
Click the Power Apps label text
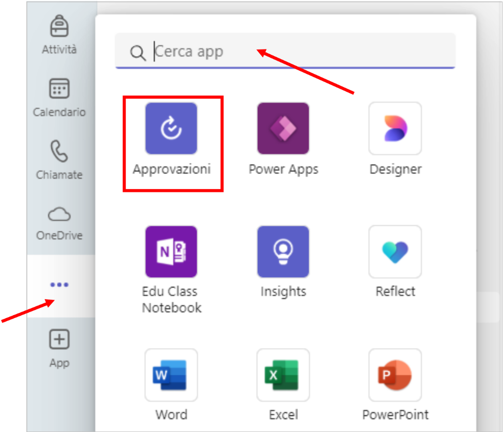[x=283, y=170]
